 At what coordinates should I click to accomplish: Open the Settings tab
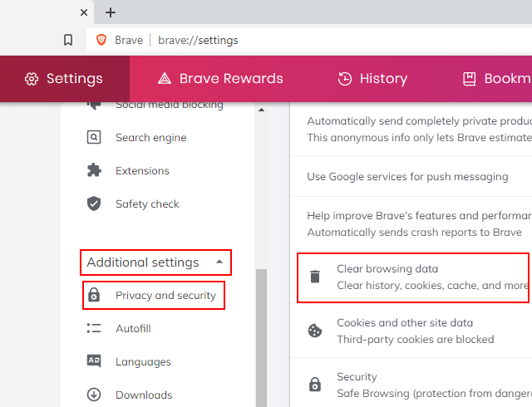65,79
